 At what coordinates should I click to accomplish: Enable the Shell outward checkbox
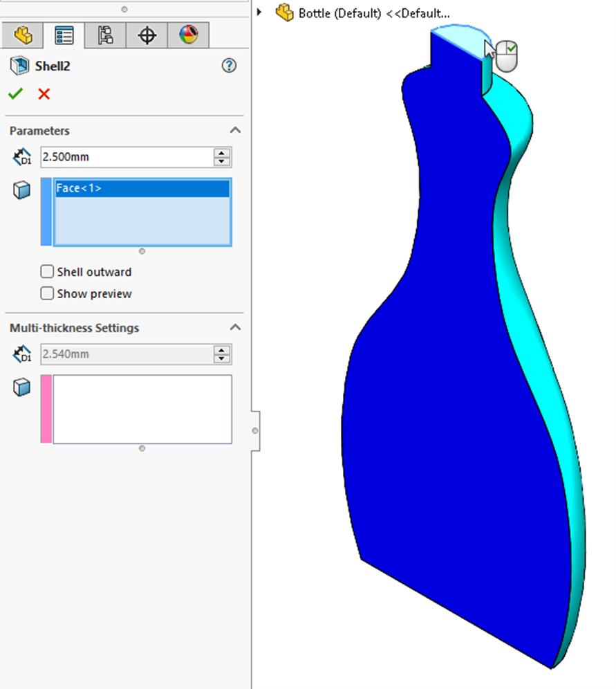point(47,272)
